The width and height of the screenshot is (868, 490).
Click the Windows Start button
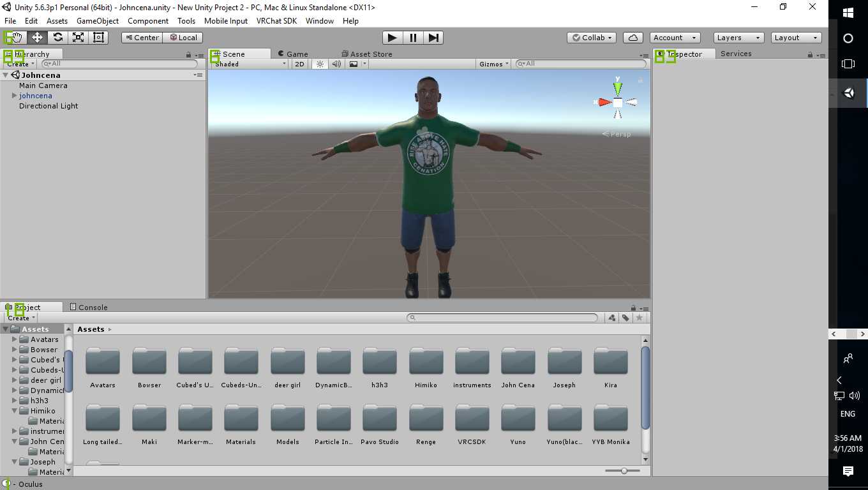click(848, 13)
